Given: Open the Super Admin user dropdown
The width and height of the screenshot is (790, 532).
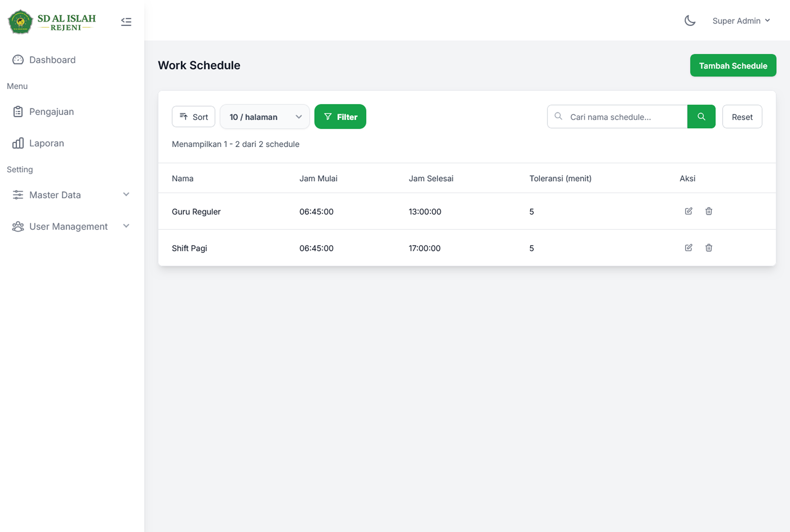Looking at the screenshot, I should (x=741, y=21).
